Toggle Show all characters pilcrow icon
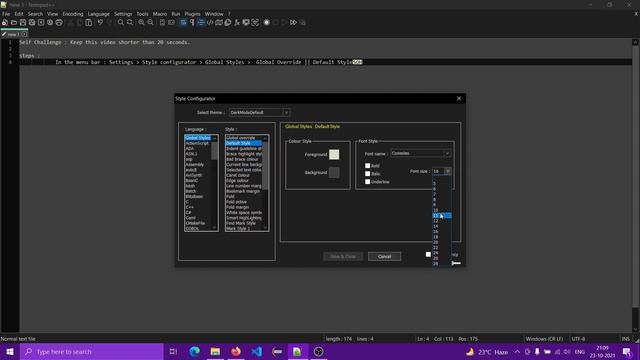Screen dimensions: 640x360 coord(192,22)
